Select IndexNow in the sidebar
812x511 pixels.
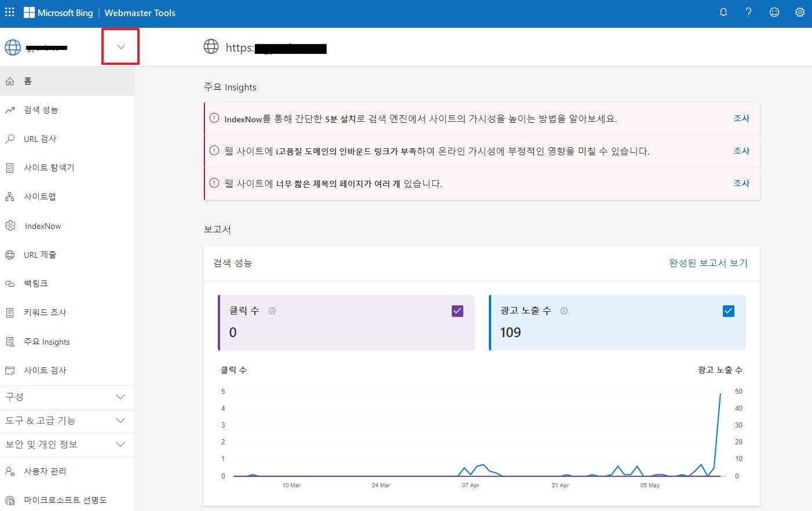click(42, 225)
